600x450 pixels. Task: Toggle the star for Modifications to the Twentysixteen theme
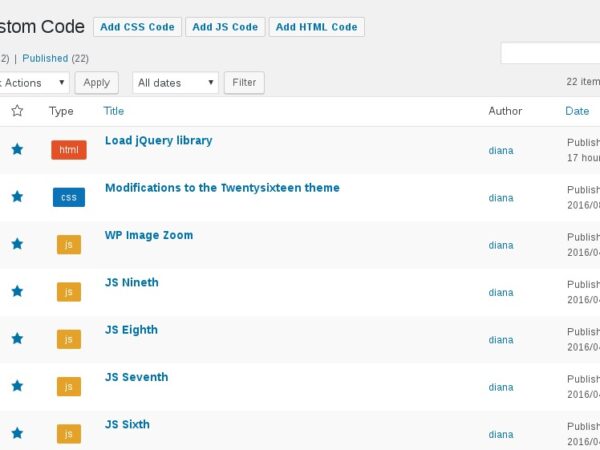tap(16, 197)
